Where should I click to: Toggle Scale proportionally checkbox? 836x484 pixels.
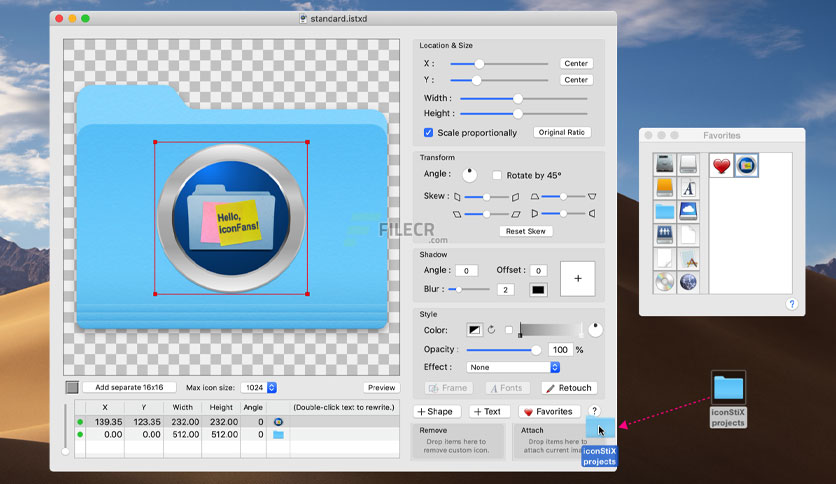[428, 132]
